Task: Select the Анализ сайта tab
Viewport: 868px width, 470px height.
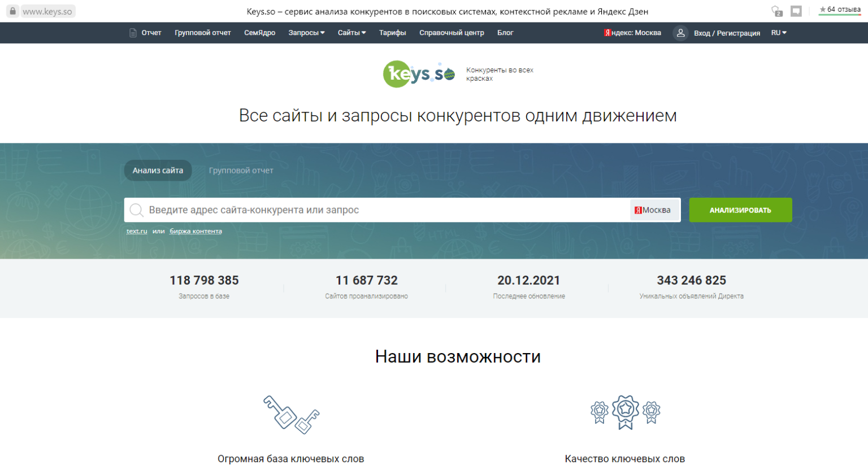Action: (x=158, y=171)
